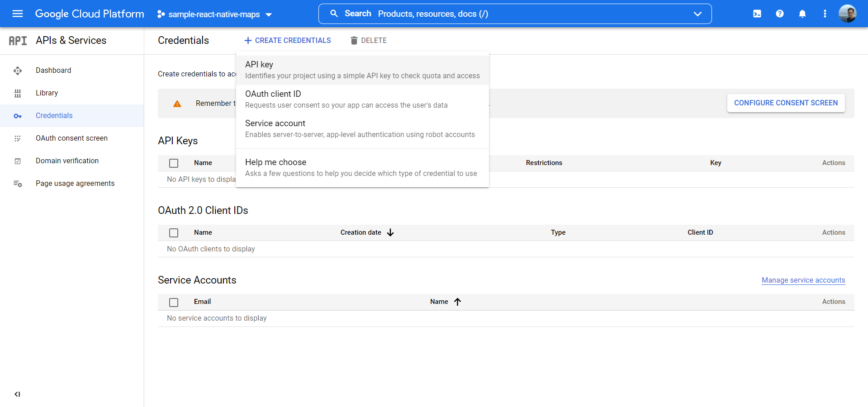This screenshot has width=868, height=407.
Task: Select Help me choose option
Action: [x=362, y=168]
